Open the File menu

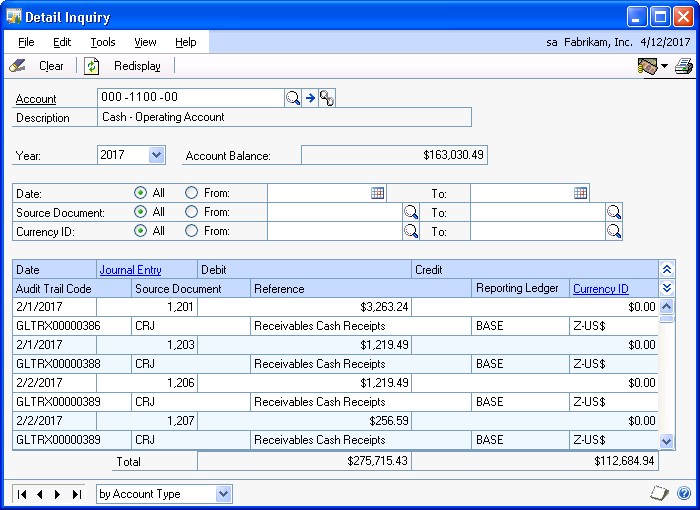(x=26, y=42)
